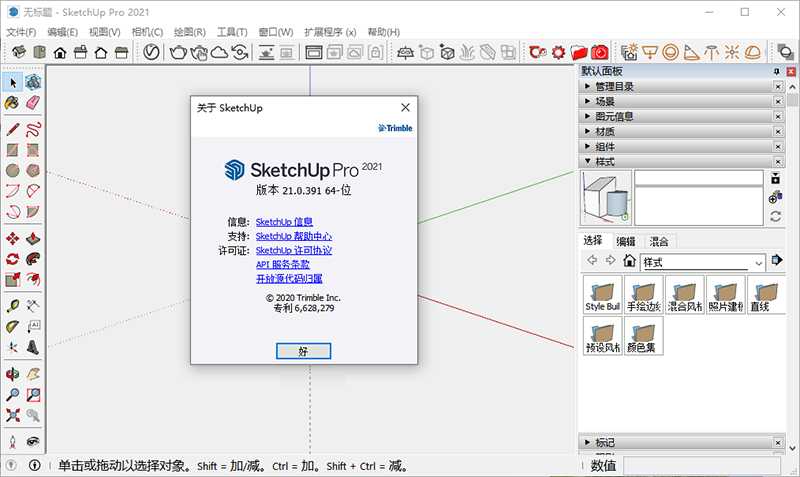Open the API 服务条款 link

pos(283,264)
